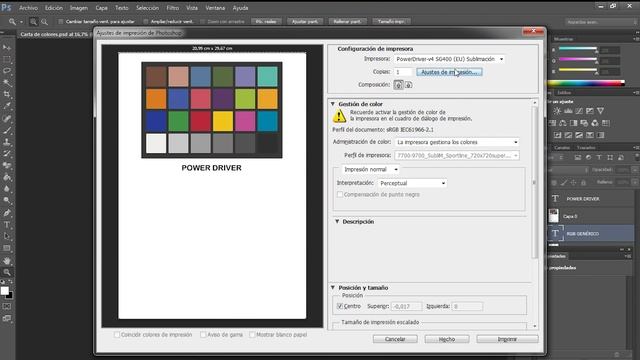The height and width of the screenshot is (360, 640).
Task: Add a Brightness/Contrast adjustment
Action: coord(557,111)
